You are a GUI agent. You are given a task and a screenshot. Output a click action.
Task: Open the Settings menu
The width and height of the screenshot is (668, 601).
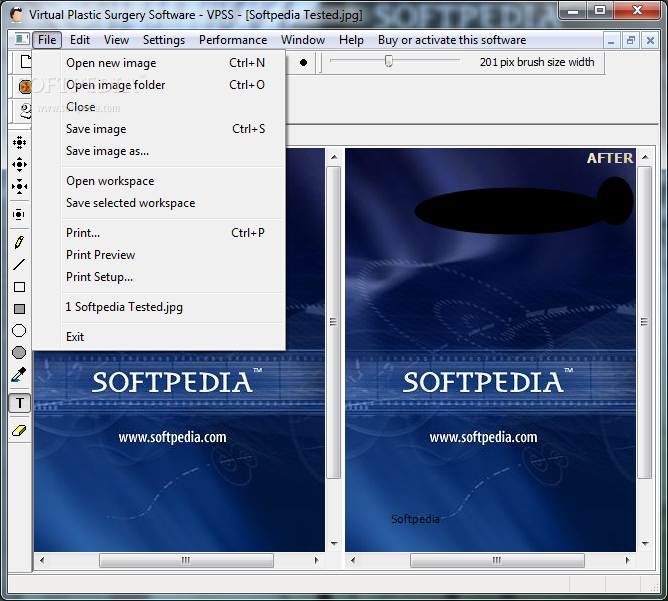click(164, 40)
